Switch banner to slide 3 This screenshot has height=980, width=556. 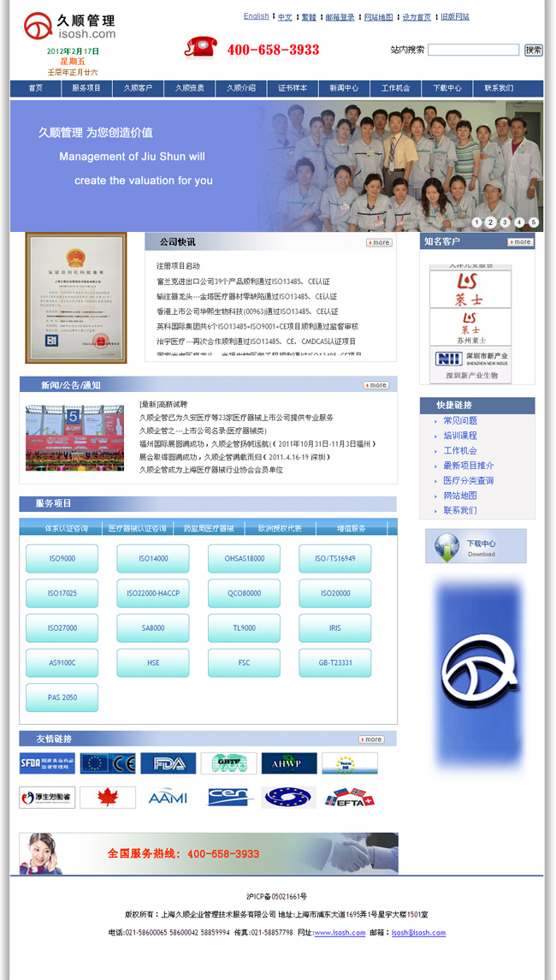(505, 223)
